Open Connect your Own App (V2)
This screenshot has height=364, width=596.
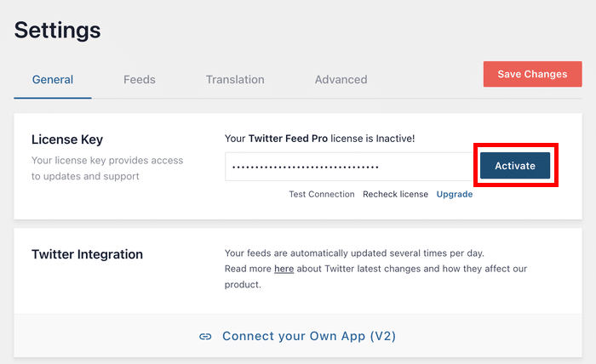pyautogui.click(x=309, y=336)
